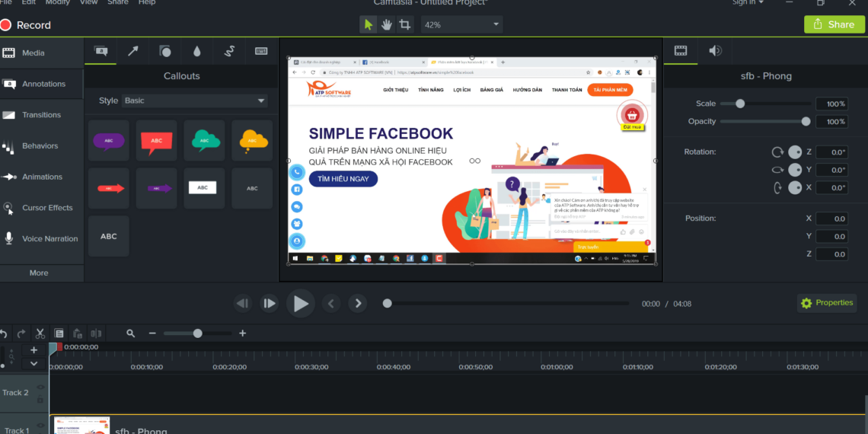Click the Scale 100% value field
The height and width of the screenshot is (434, 868).
[831, 104]
